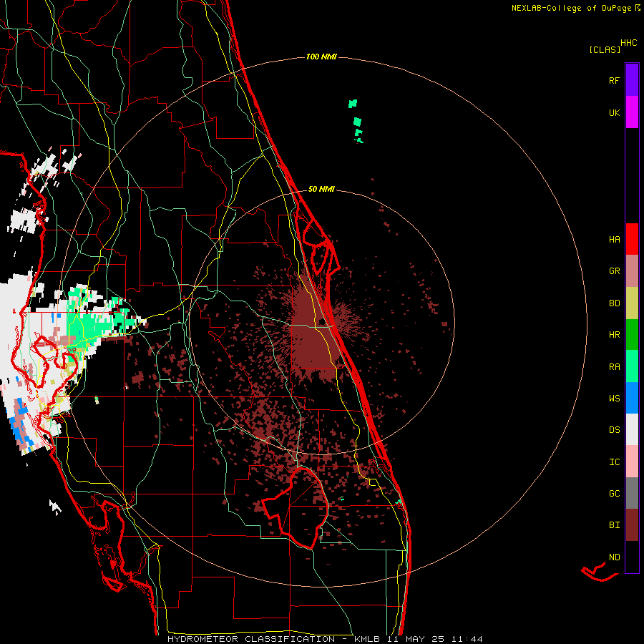Click the WS blue legend swatch

(632, 398)
